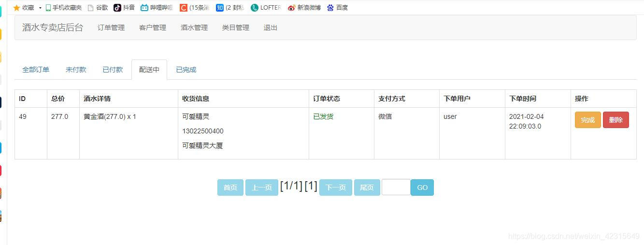This screenshot has width=644, height=245.
Task: Click 退出 to log out
Action: coord(271,28)
